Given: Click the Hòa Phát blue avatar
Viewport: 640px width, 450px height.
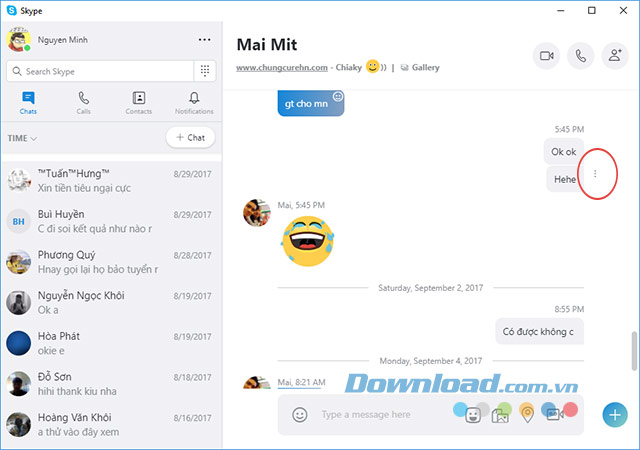Looking at the screenshot, I should click(x=18, y=343).
